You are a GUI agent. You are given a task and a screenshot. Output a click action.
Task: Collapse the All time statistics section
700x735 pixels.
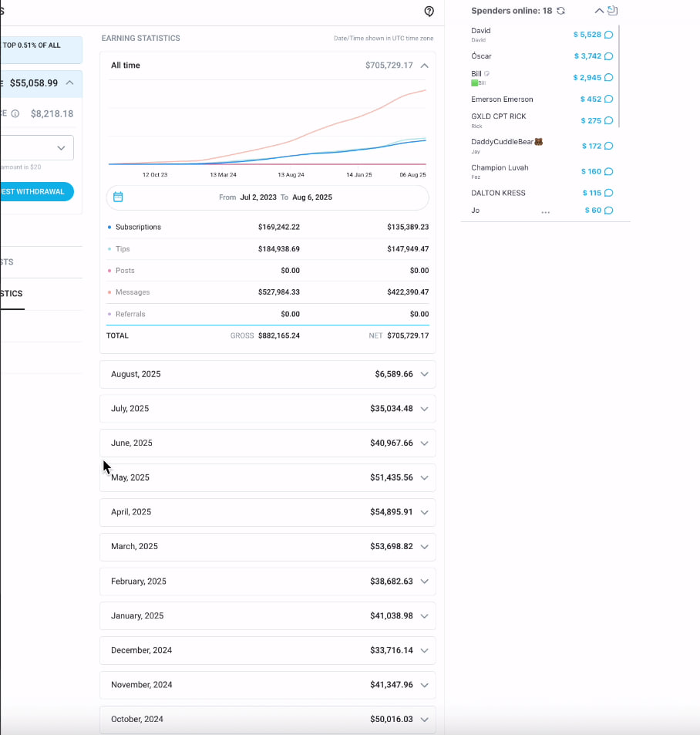click(x=424, y=66)
